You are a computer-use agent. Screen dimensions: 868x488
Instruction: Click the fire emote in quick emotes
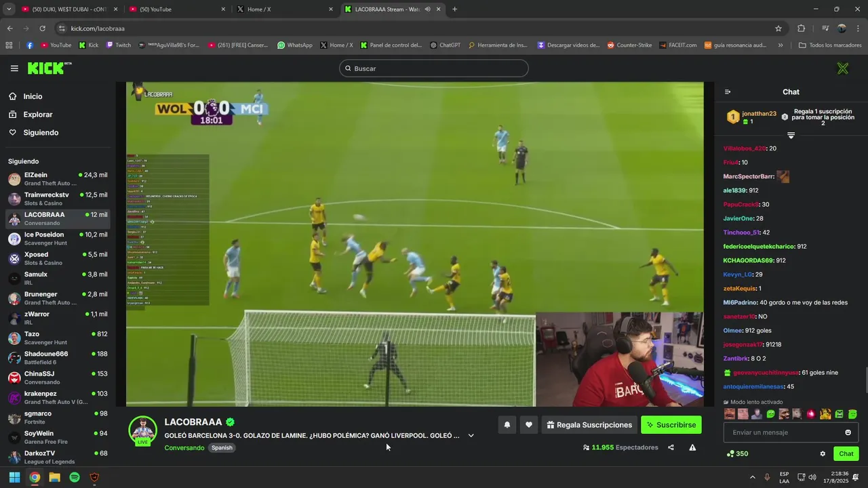point(825,413)
